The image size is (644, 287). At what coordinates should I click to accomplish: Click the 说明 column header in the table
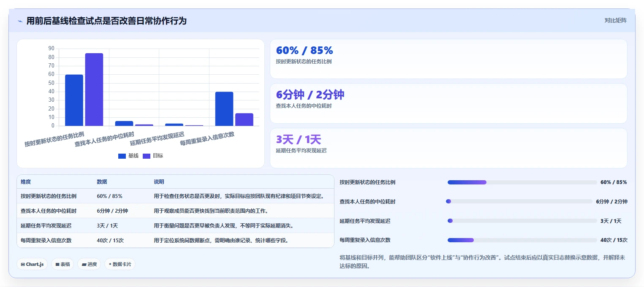[159, 182]
